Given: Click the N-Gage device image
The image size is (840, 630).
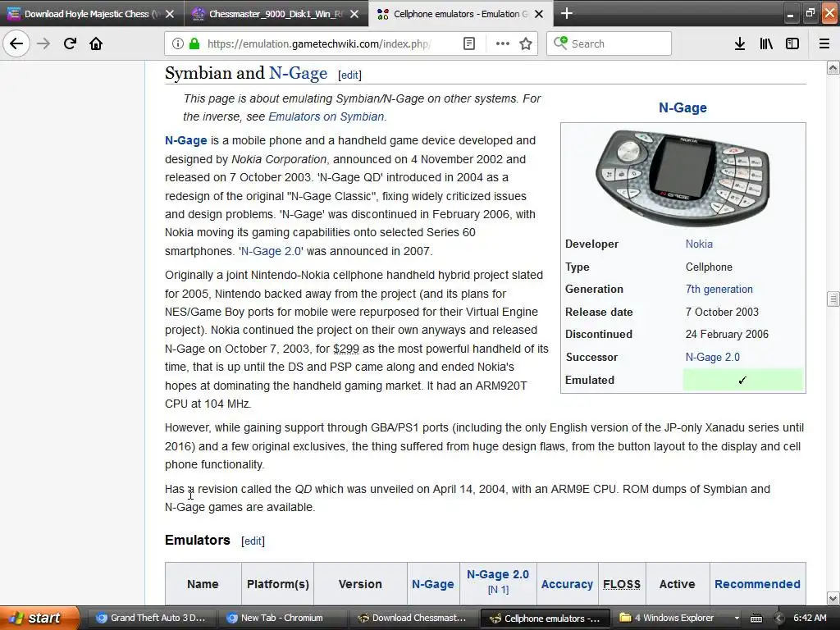Looking at the screenshot, I should (682, 178).
